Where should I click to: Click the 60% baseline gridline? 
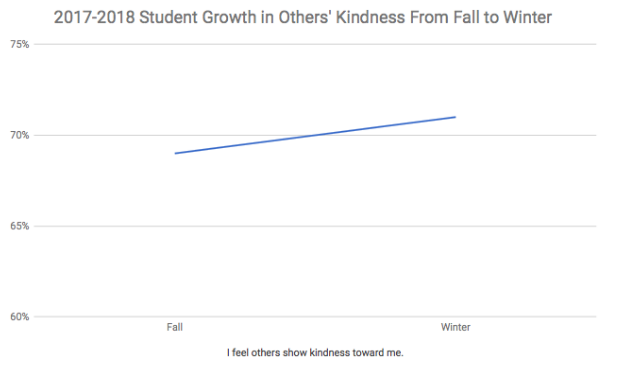coord(315,317)
